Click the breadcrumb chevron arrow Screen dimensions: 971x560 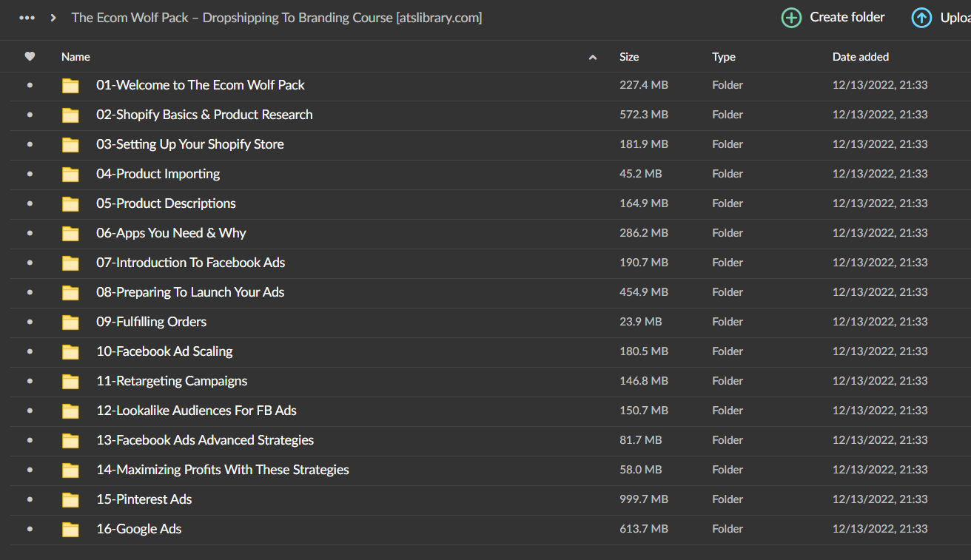point(53,18)
